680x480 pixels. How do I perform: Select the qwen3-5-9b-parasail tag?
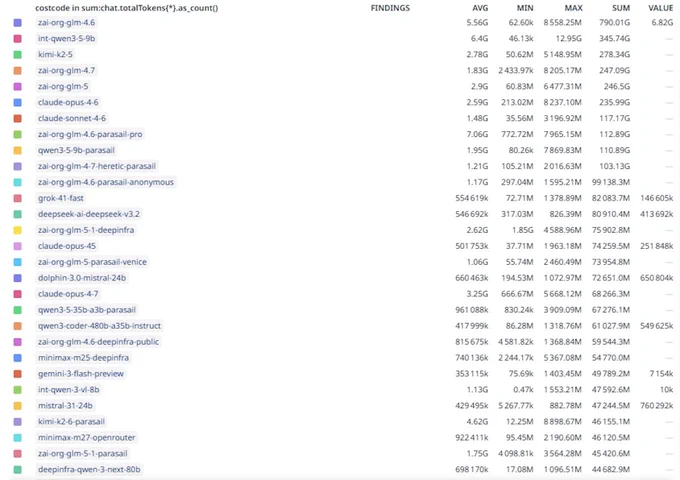pyautogui.click(x=76, y=150)
